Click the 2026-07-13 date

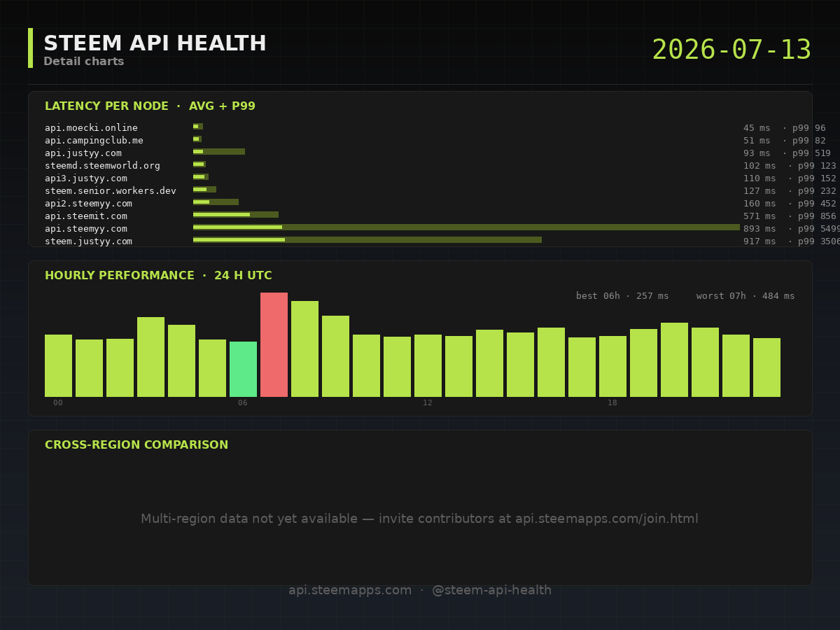(731, 50)
